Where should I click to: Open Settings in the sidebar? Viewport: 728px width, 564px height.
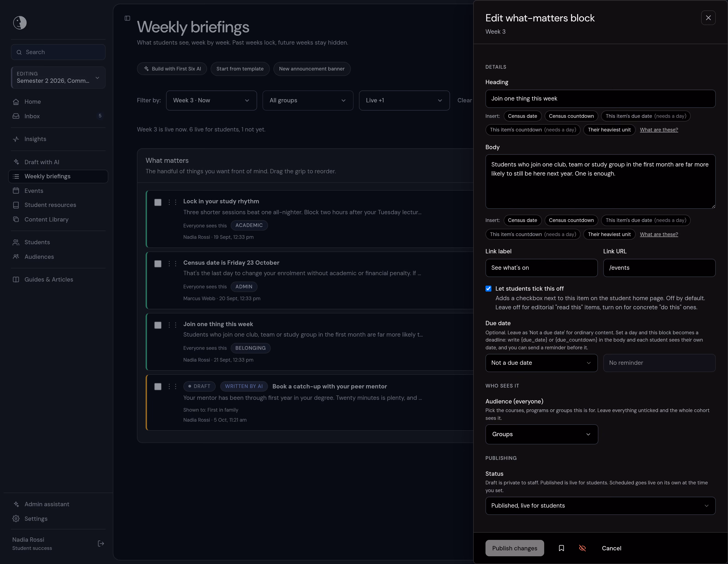click(58, 518)
